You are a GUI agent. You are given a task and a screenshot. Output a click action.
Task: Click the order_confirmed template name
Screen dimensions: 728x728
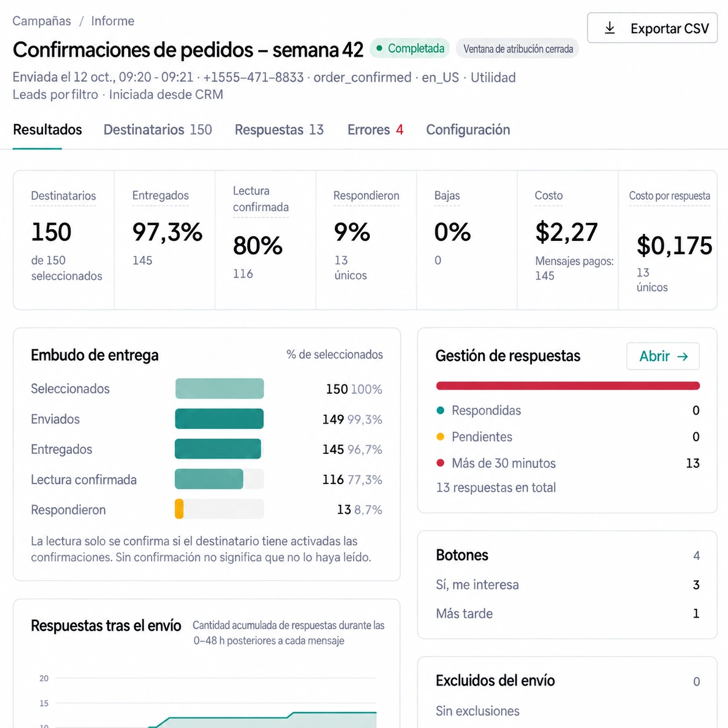pos(362,77)
